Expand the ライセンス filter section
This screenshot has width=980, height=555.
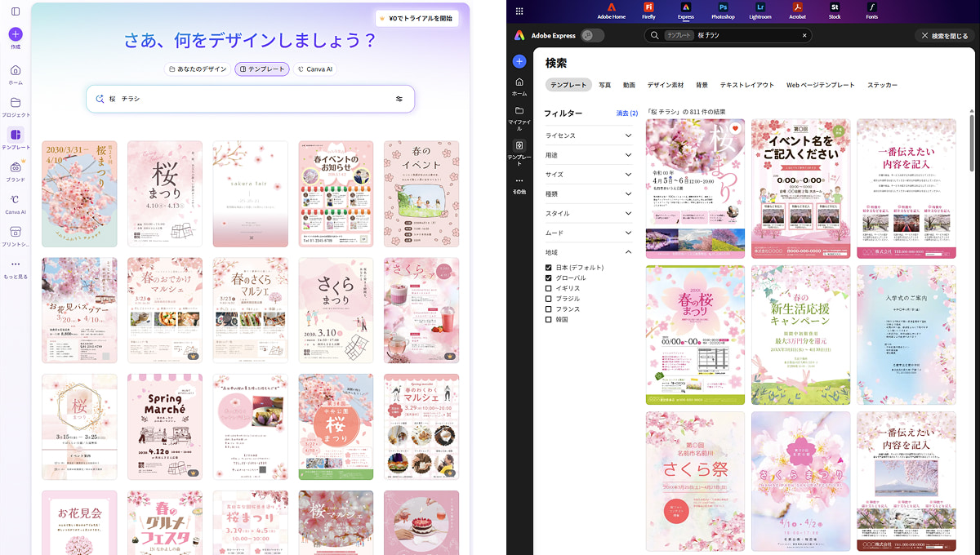pos(628,135)
